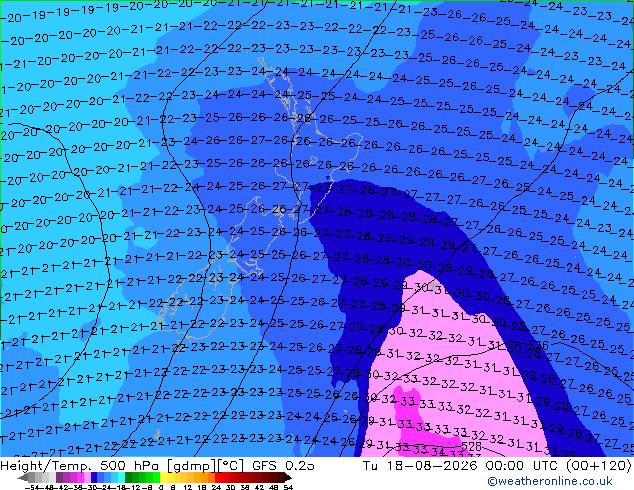Click the '-54' minimum legend label
The image size is (634, 490).
tap(32, 488)
